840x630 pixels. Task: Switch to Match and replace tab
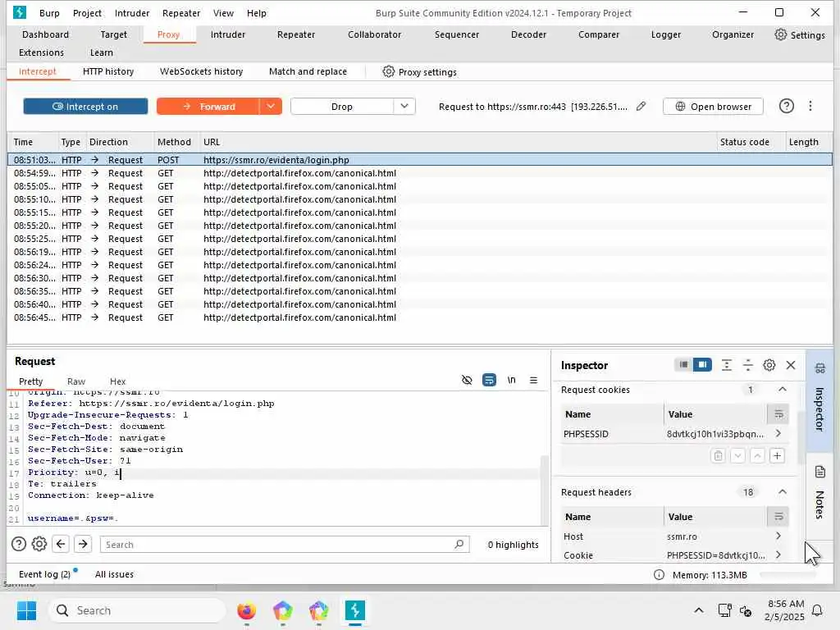[x=308, y=71]
